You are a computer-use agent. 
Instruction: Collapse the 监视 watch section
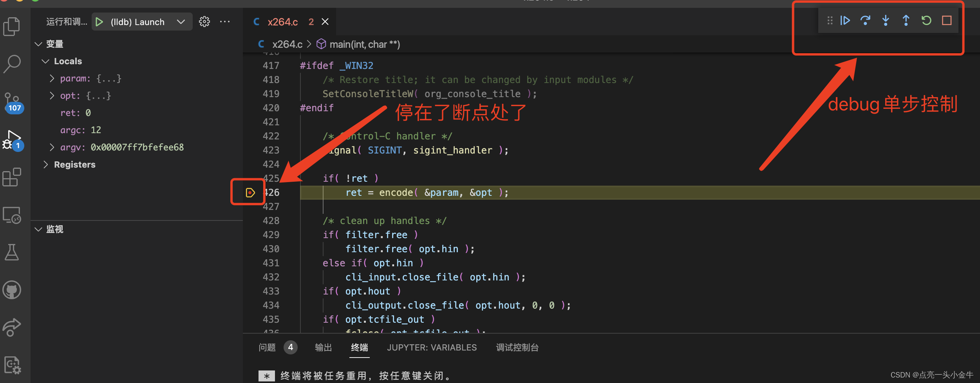[38, 229]
